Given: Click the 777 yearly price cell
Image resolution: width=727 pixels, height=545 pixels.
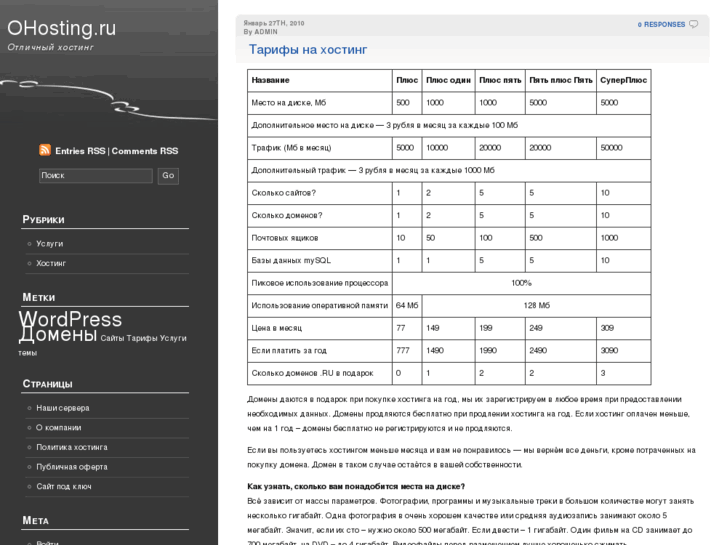Looking at the screenshot, I should pos(407,351).
